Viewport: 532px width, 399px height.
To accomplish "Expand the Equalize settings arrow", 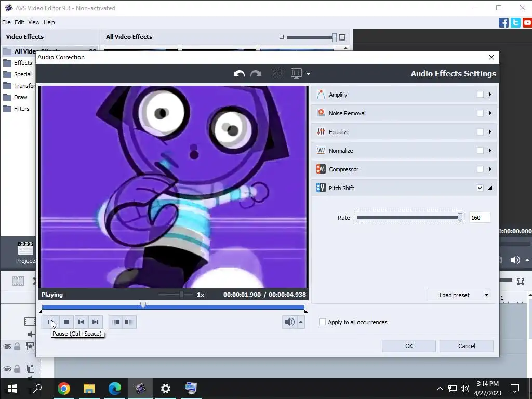I will coord(490,131).
